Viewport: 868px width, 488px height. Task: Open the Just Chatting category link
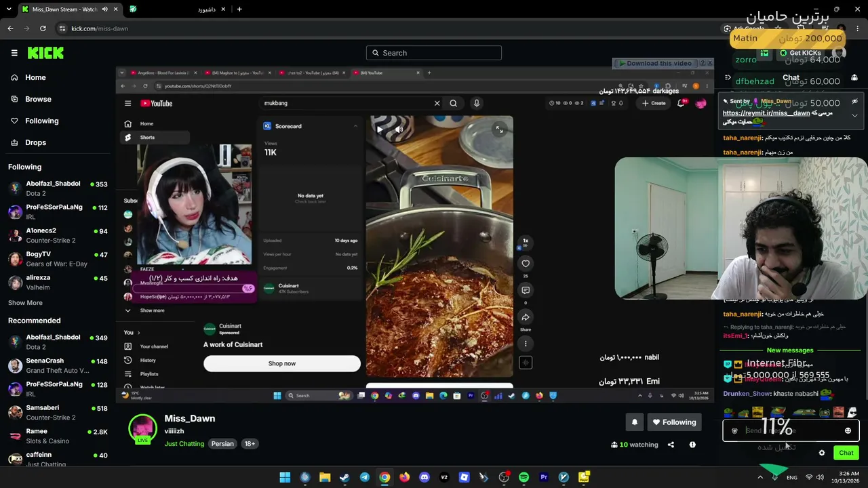coord(184,444)
